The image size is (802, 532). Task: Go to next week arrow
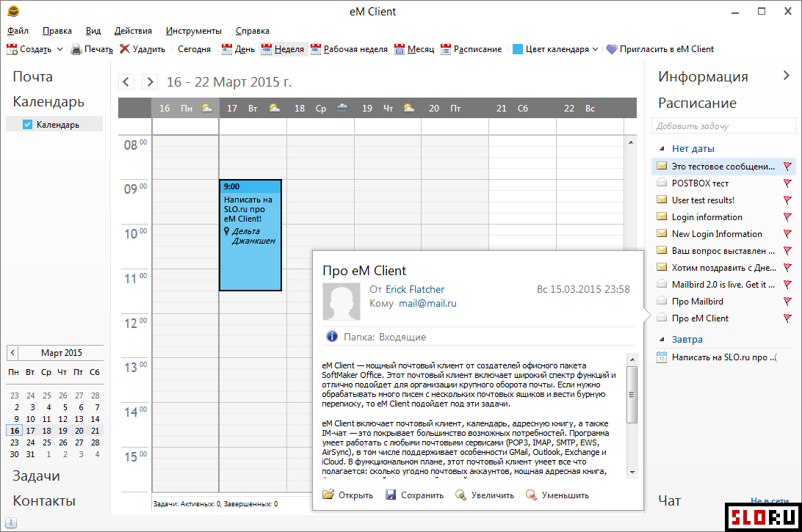pyautogui.click(x=149, y=81)
